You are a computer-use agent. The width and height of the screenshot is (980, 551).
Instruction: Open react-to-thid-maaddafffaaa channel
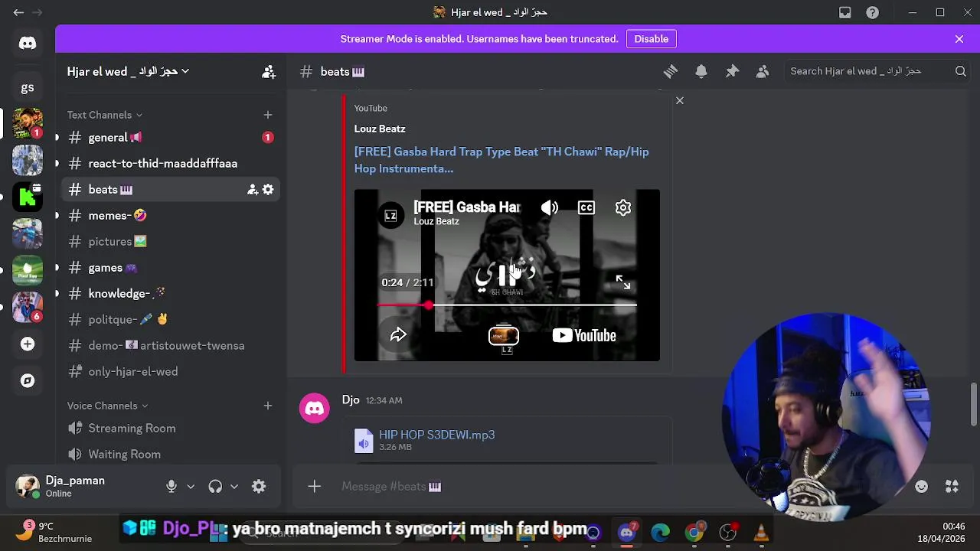pos(170,164)
